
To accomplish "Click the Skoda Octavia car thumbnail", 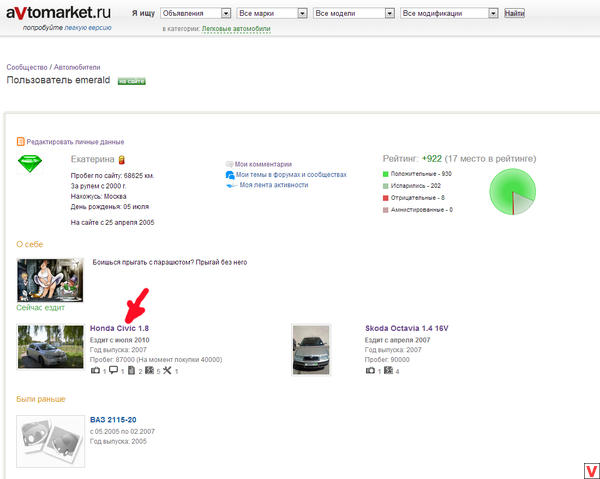I will [x=311, y=349].
